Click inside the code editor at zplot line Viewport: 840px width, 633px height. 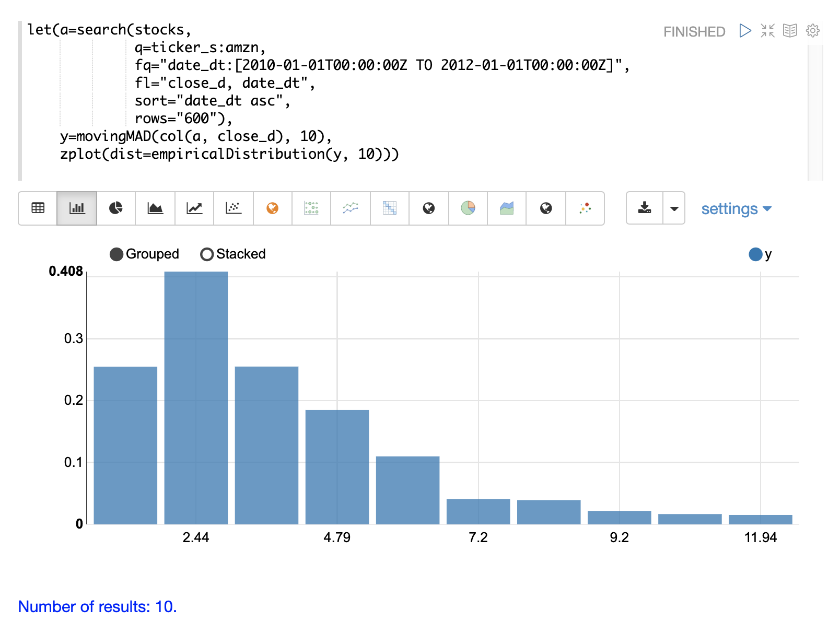(x=229, y=154)
